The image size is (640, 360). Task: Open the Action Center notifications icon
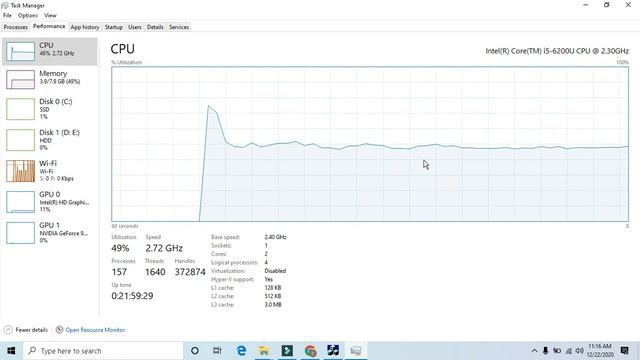[624, 351]
